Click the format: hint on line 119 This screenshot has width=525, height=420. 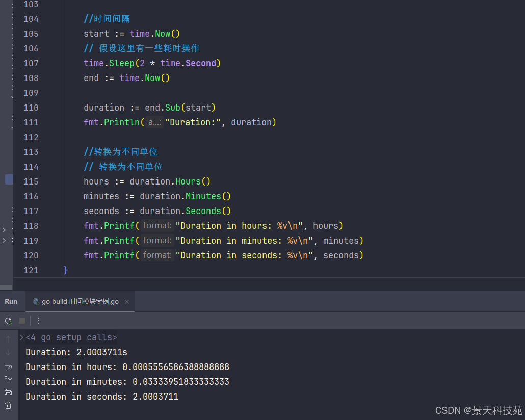tap(157, 240)
